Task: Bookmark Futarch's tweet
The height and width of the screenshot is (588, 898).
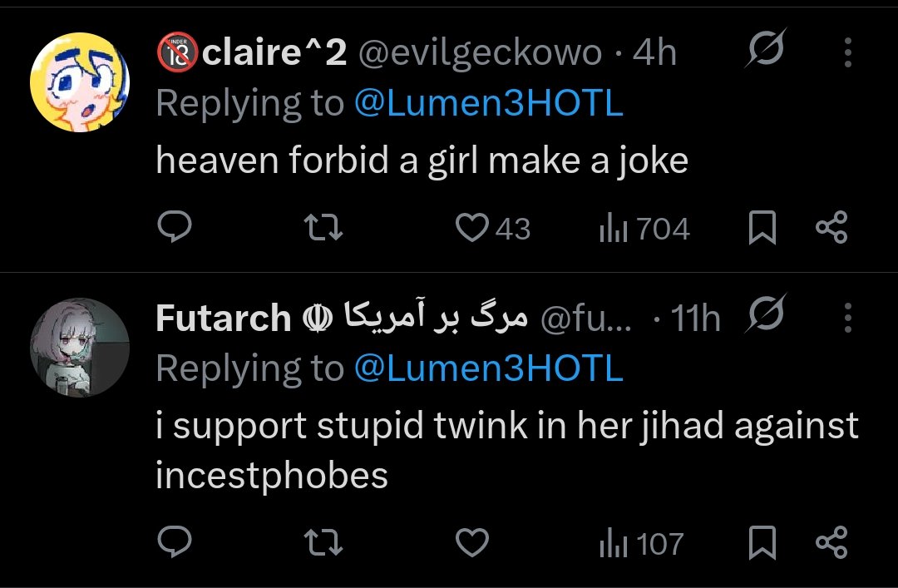Action: (762, 544)
